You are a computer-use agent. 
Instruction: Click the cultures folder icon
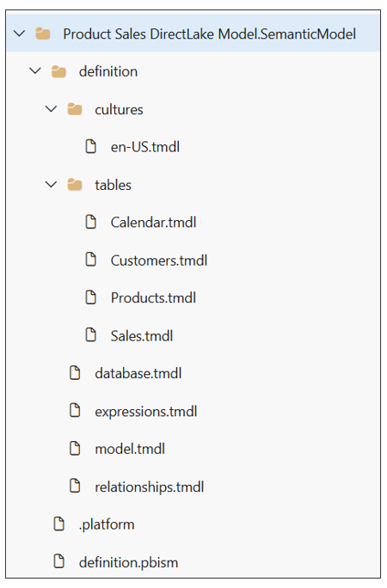point(75,109)
